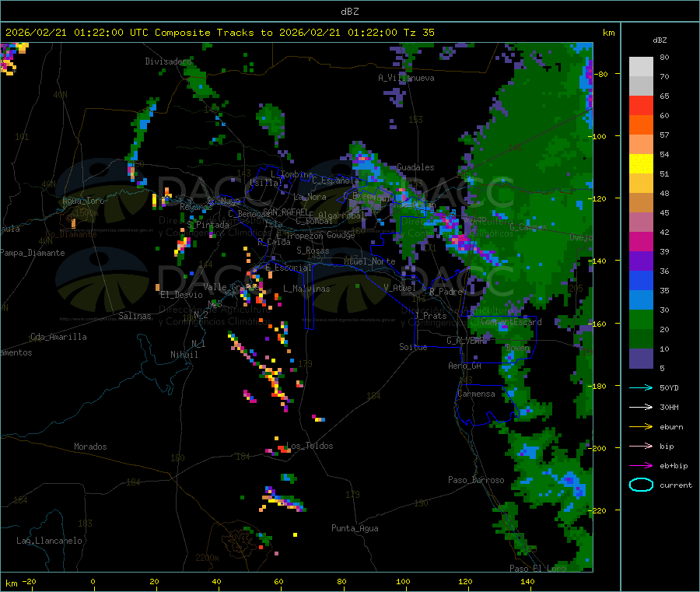Click the dBZ title at top

pyautogui.click(x=349, y=12)
